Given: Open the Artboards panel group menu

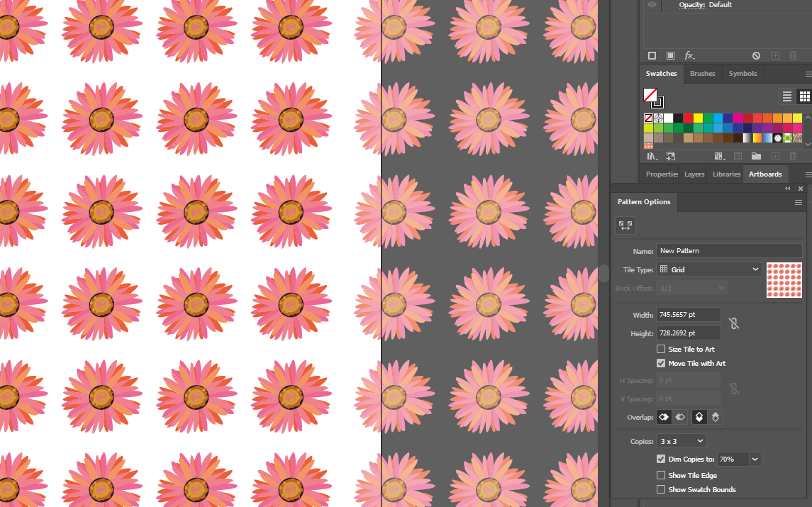Looking at the screenshot, I should [808, 174].
